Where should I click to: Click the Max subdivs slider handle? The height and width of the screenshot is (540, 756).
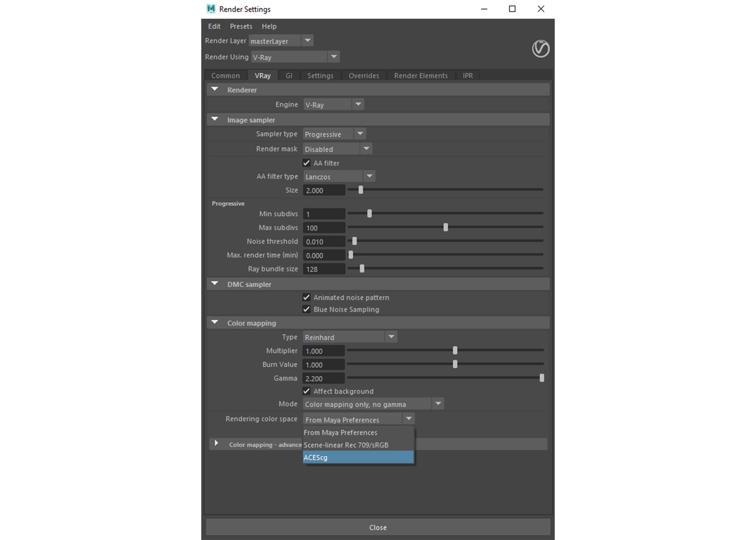[x=446, y=227]
